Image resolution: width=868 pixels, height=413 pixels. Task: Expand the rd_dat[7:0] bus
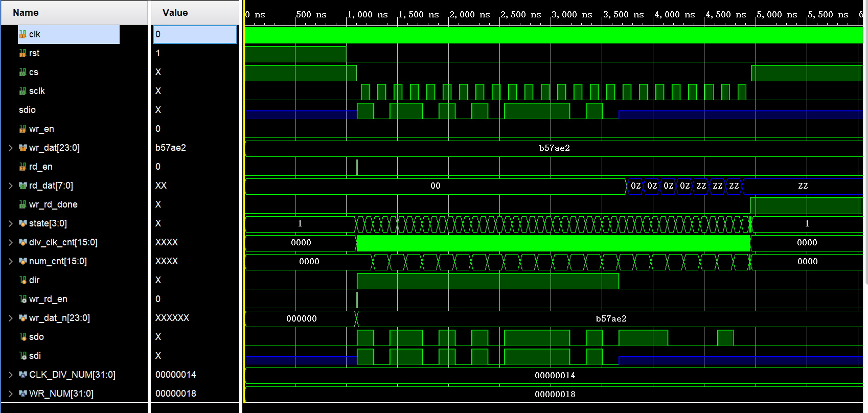tap(10, 186)
